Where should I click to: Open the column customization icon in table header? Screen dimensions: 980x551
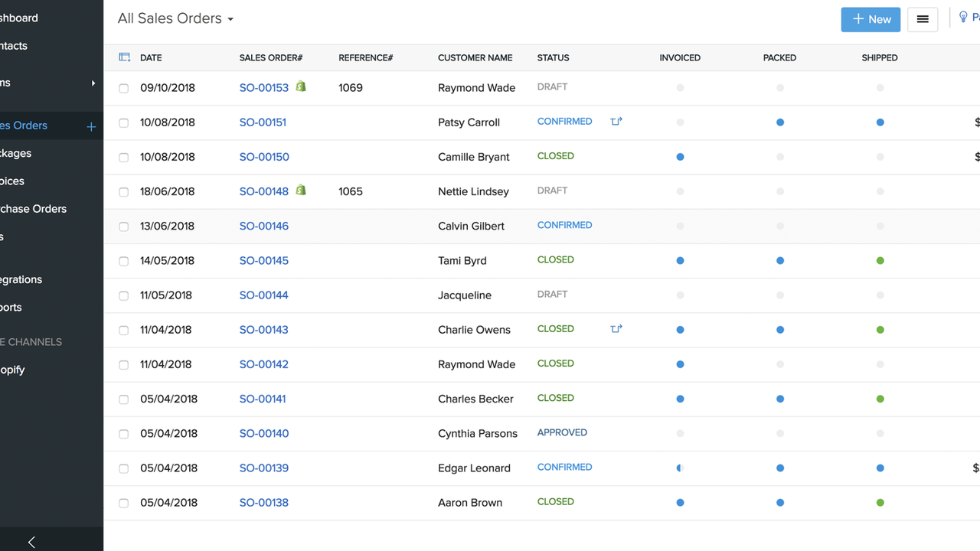tap(123, 57)
